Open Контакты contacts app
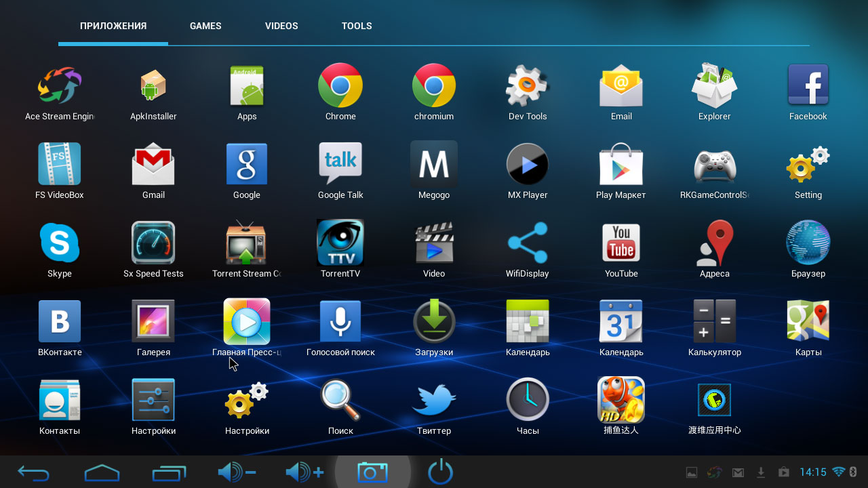Viewport: 868px width, 488px height. [60, 400]
